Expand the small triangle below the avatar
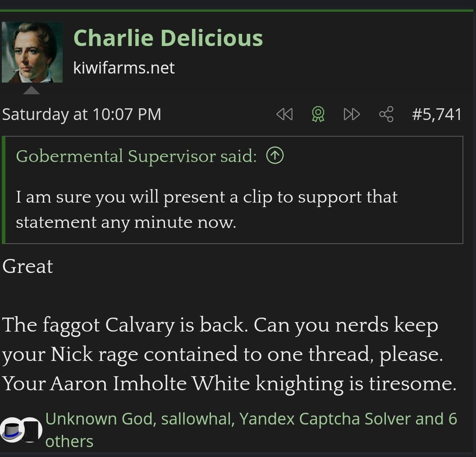 pos(31,91)
